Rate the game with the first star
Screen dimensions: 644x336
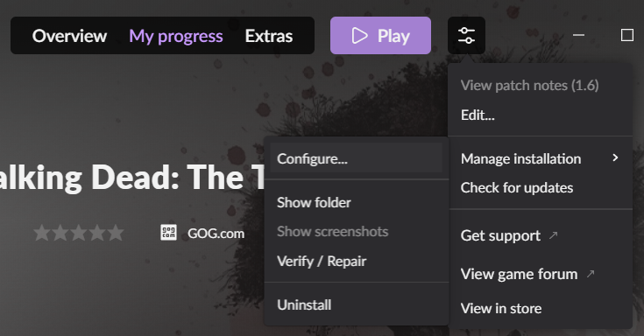[x=41, y=233]
